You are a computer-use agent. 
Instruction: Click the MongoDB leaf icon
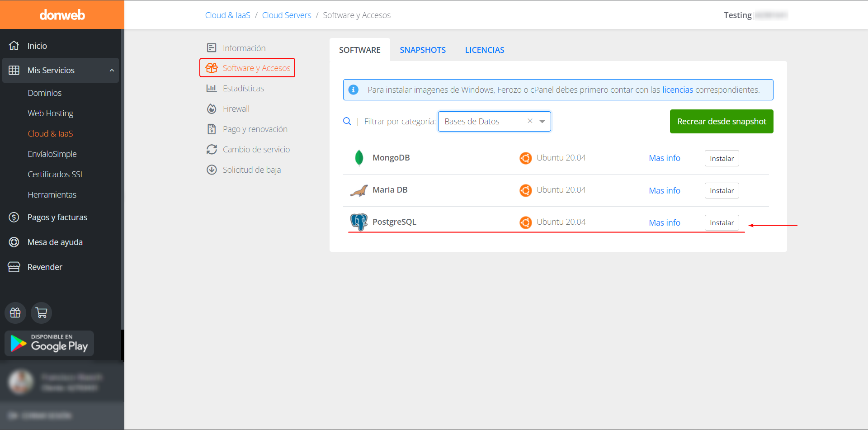pyautogui.click(x=359, y=158)
